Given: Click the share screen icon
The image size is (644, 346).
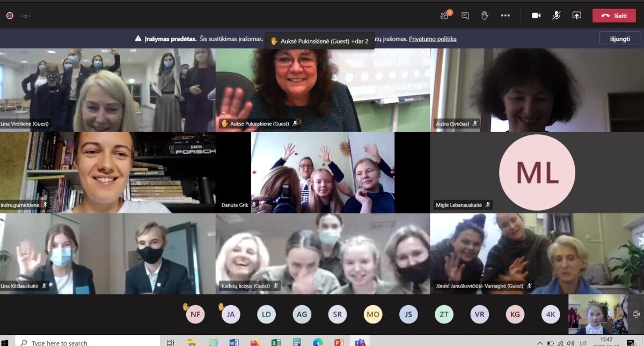Looking at the screenshot, I should (577, 16).
